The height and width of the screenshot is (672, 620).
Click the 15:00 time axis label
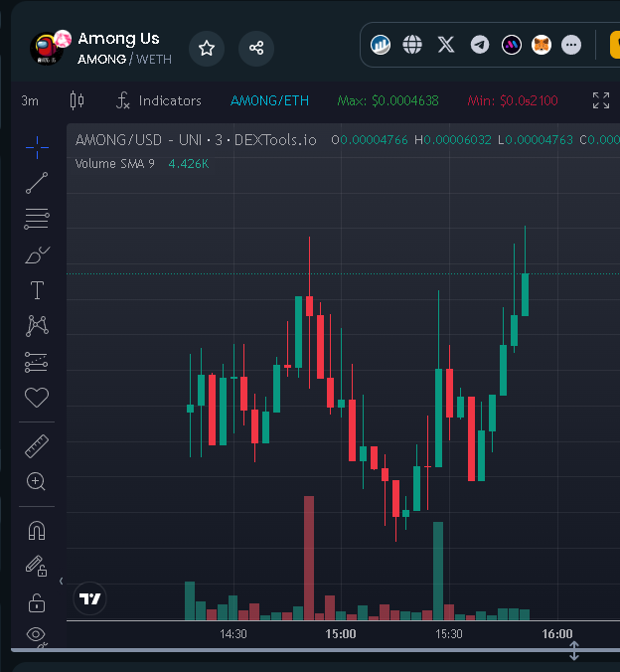[341, 634]
